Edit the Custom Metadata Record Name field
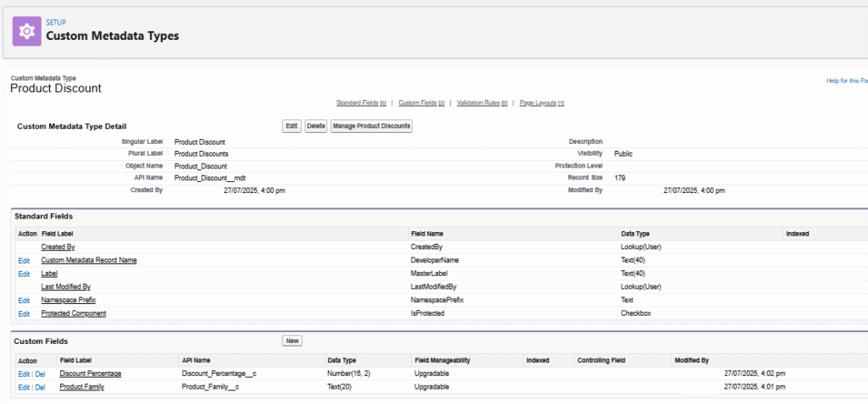This screenshot has width=868, height=404. [x=23, y=260]
